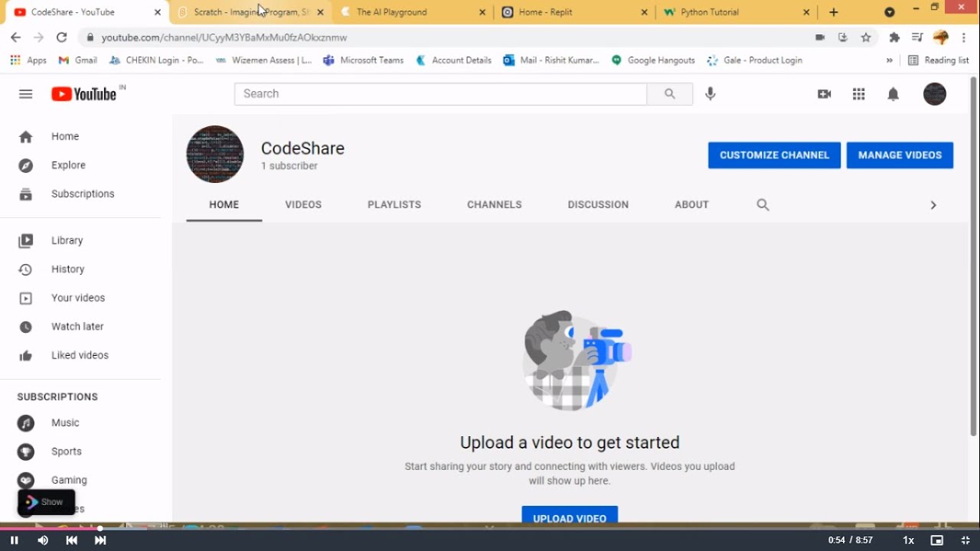
Task: Open the Apps bookmark shortcut
Action: (28, 60)
